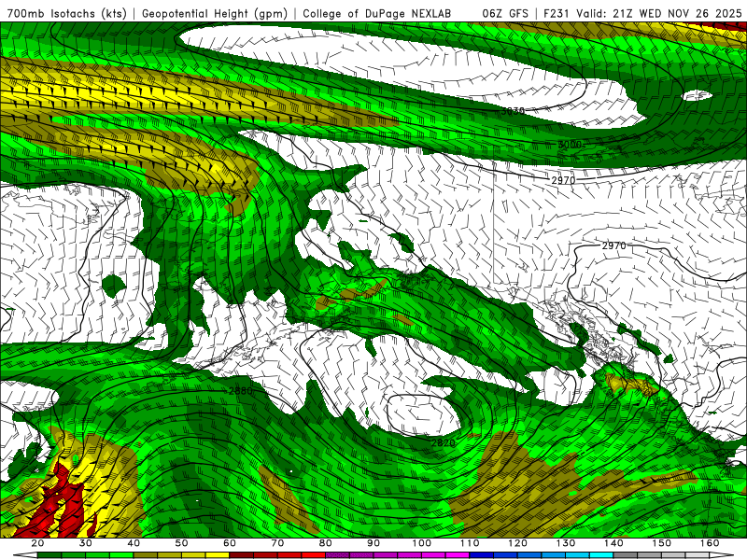747x560 pixels.
Task: Click the color scale label 60
Action: click(x=230, y=543)
